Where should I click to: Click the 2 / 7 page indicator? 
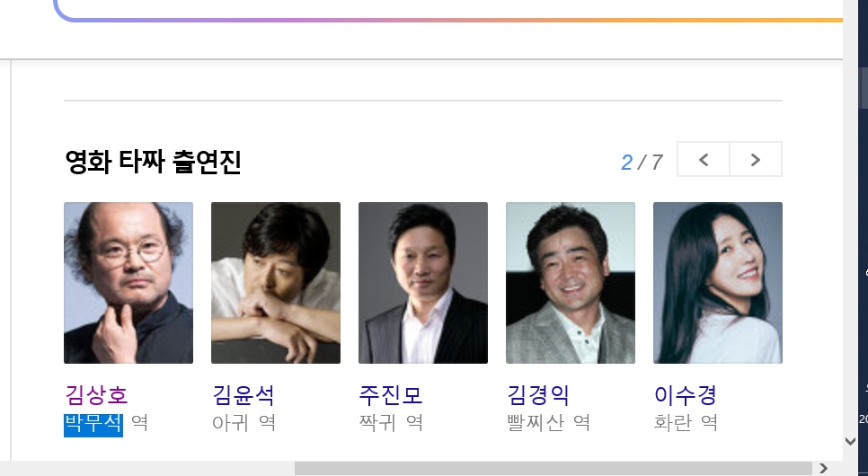pyautogui.click(x=642, y=163)
